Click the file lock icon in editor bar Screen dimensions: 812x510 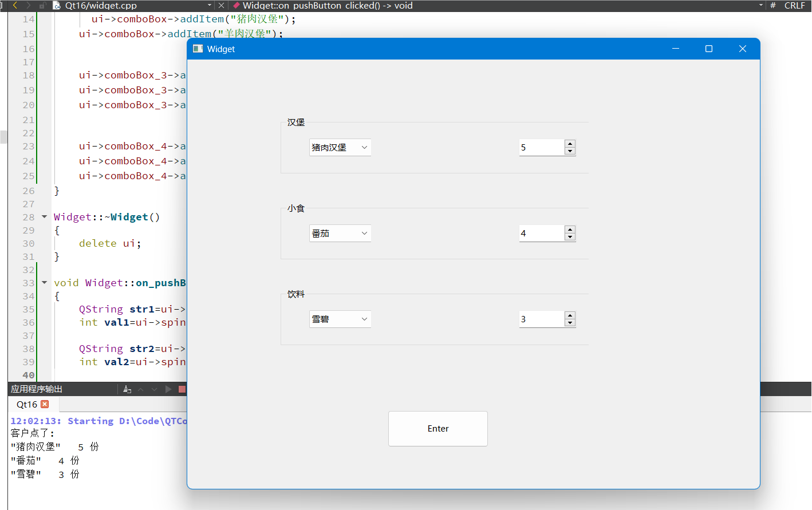point(42,5)
